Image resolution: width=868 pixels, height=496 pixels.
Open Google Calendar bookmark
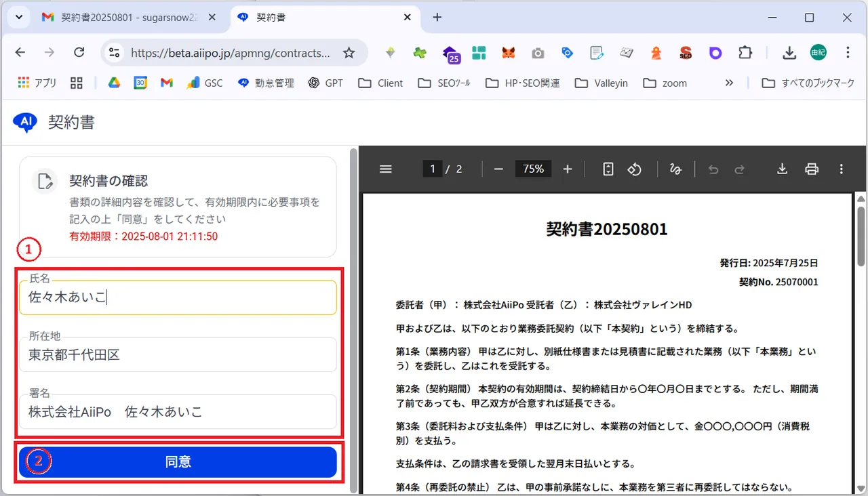click(140, 83)
